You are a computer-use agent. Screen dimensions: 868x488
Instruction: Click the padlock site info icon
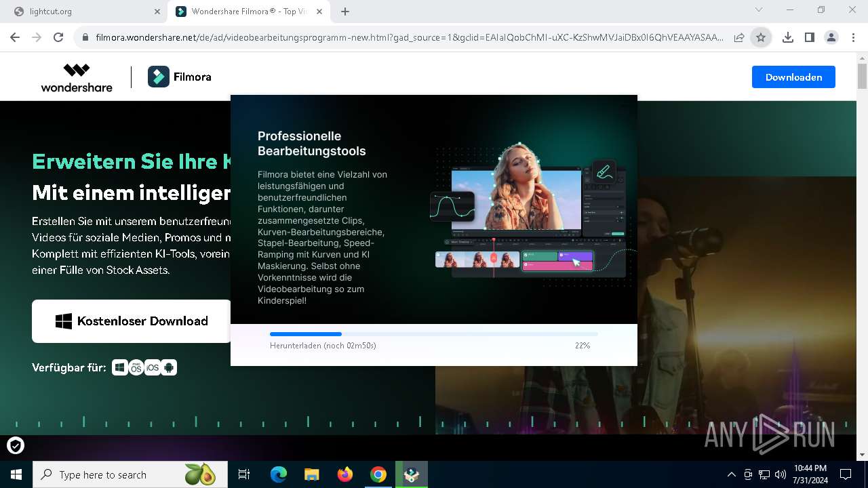(85, 38)
